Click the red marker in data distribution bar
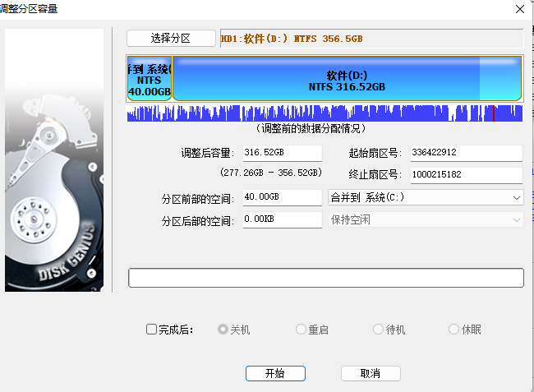The image size is (534, 392). pyautogui.click(x=494, y=114)
